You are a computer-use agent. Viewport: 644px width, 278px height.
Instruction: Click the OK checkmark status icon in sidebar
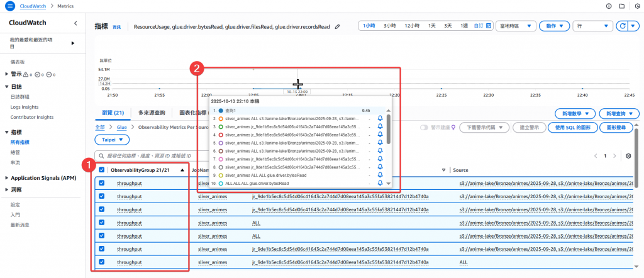pos(37,74)
